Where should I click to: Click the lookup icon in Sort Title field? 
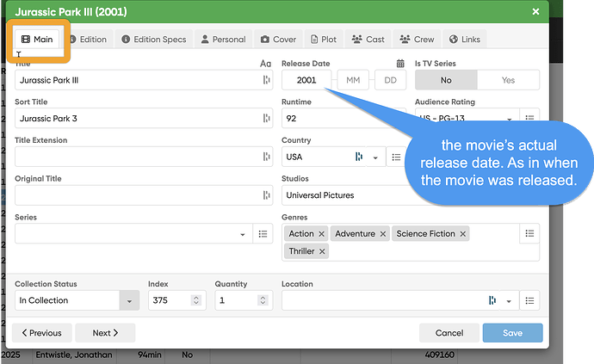pos(266,119)
